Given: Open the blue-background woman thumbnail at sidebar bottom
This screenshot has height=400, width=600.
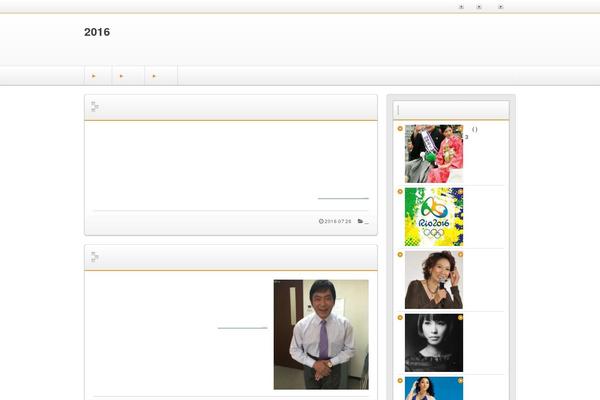Looking at the screenshot, I should [x=434, y=389].
